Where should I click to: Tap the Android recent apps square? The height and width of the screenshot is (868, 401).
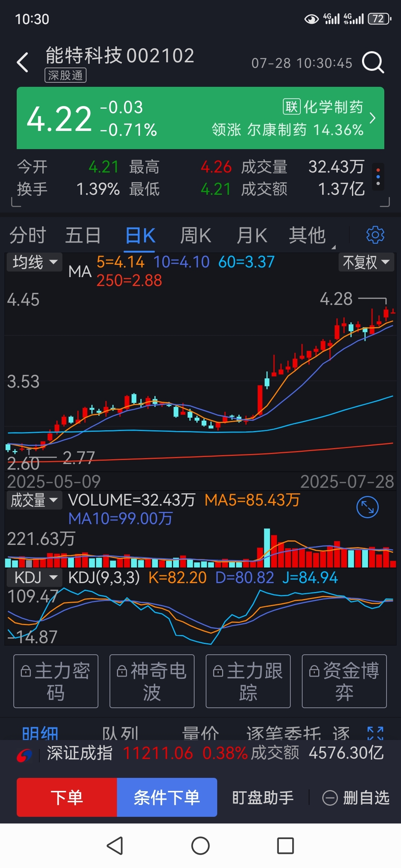(x=286, y=846)
